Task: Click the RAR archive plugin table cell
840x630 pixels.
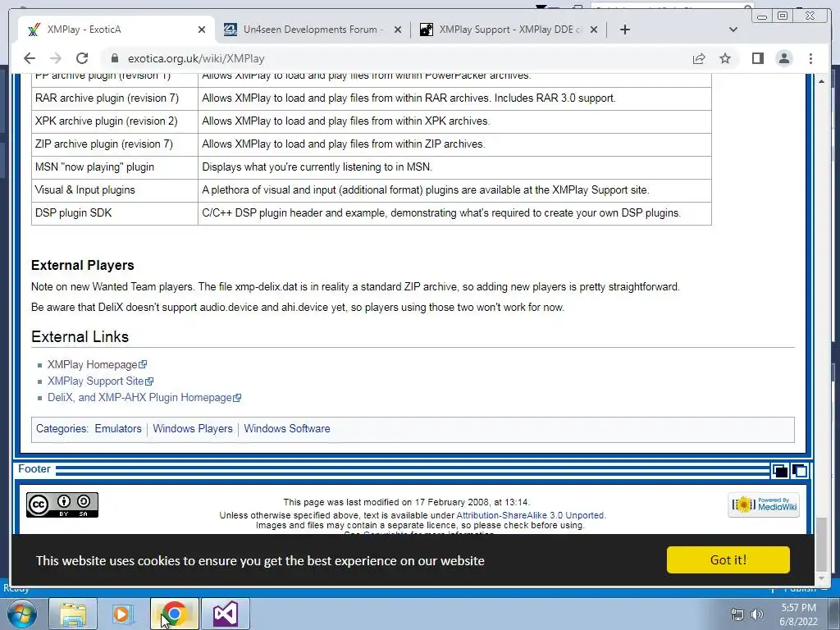Action: (x=115, y=98)
